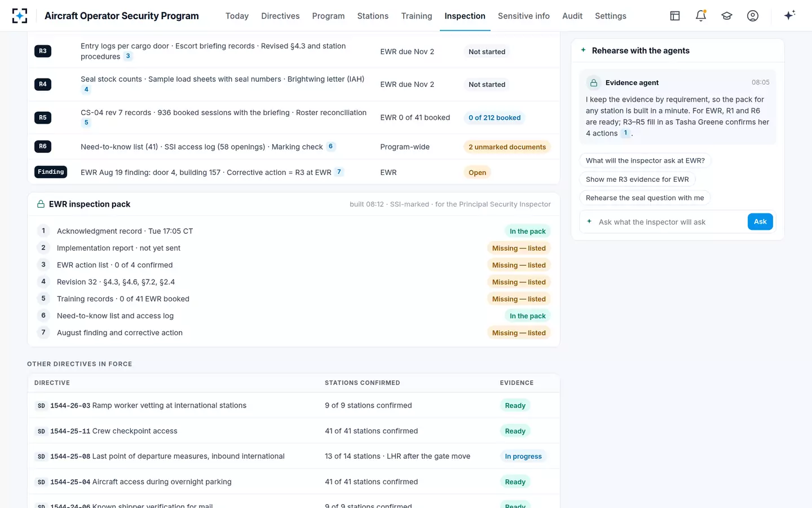This screenshot has height=508, width=812.
Task: Open the layout panel icon
Action: (675, 16)
